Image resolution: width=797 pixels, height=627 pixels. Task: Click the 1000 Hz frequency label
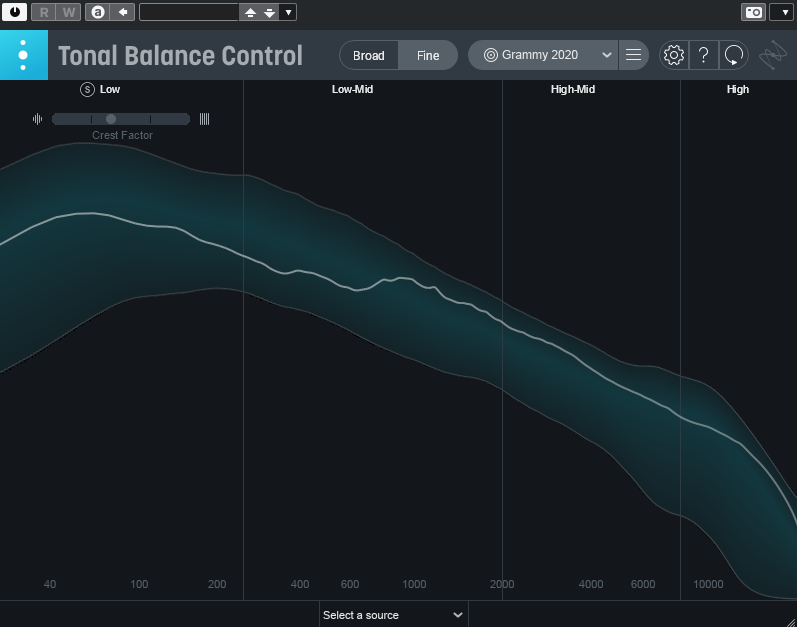pos(414,584)
